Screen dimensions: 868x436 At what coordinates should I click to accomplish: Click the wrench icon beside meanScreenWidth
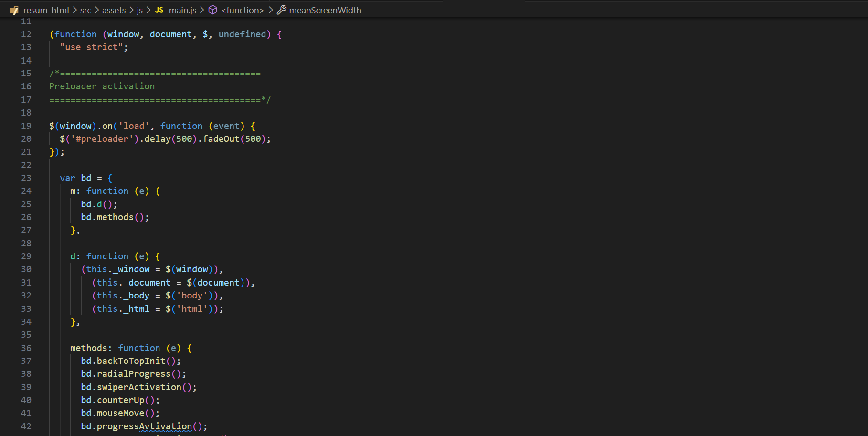[282, 10]
